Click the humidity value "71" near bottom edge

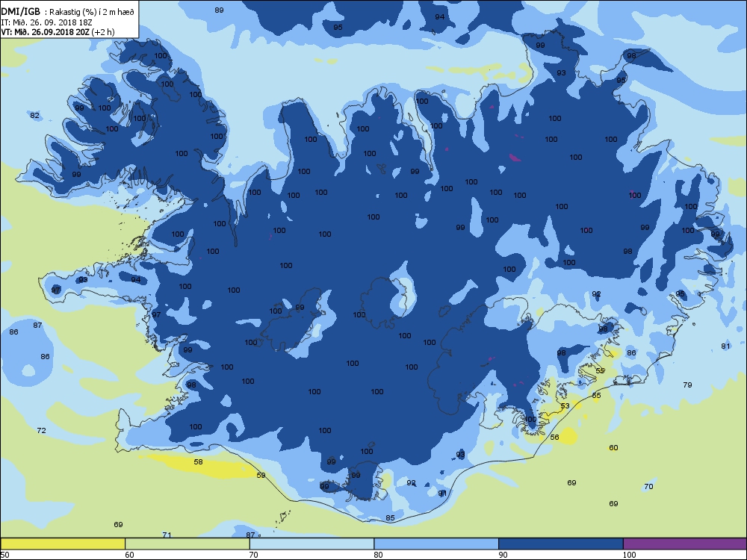point(167,535)
